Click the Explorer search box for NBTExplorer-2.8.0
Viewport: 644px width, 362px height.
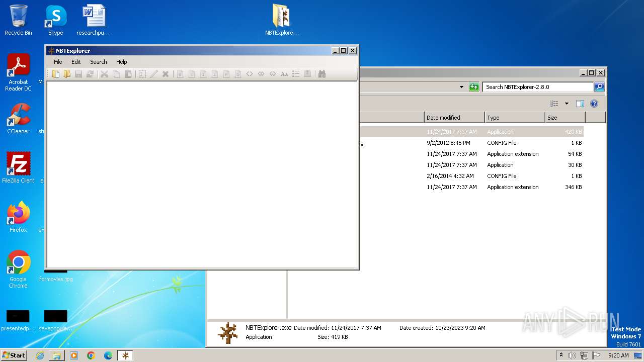click(537, 87)
